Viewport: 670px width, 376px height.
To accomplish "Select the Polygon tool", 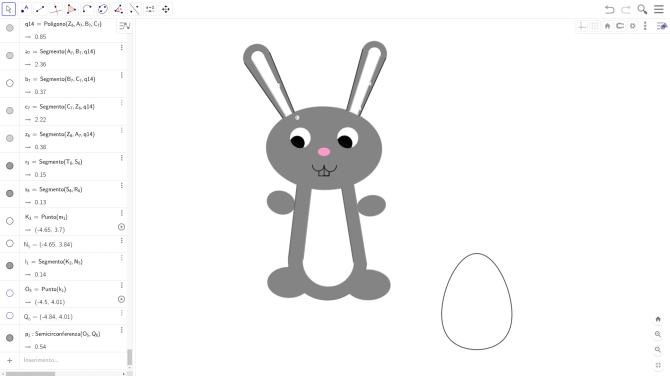I will 71,9.
